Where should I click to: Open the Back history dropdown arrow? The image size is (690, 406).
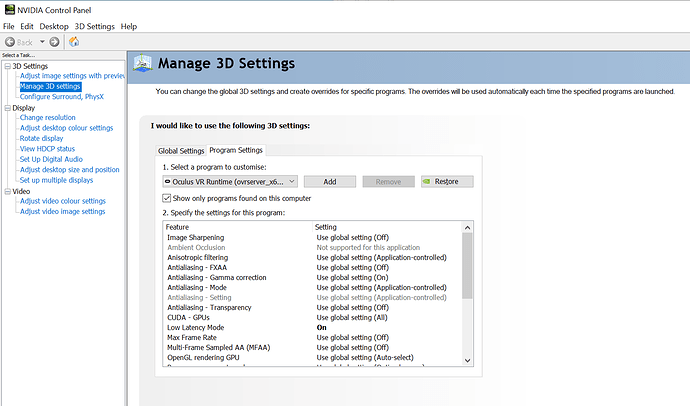(41, 42)
